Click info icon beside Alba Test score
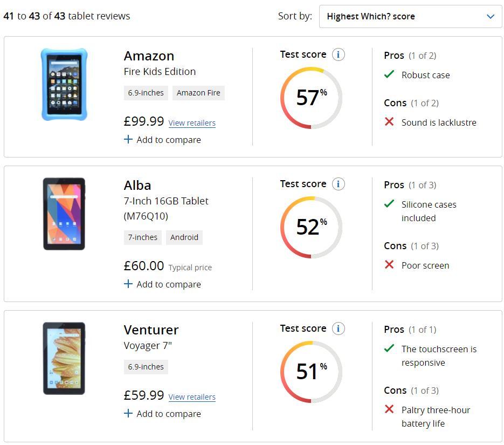Viewport: 504px width, 445px height. pyautogui.click(x=338, y=184)
